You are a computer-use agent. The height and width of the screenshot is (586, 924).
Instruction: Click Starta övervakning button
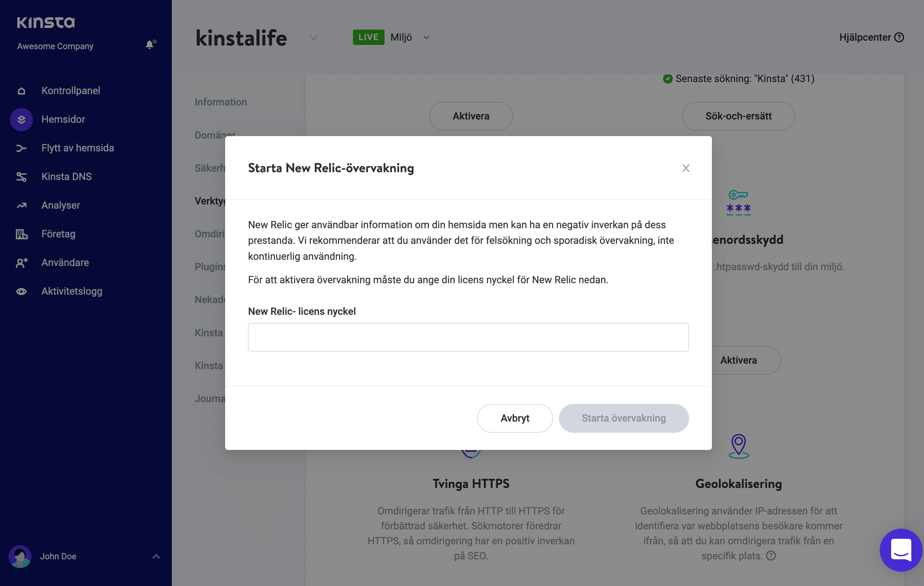(x=624, y=418)
